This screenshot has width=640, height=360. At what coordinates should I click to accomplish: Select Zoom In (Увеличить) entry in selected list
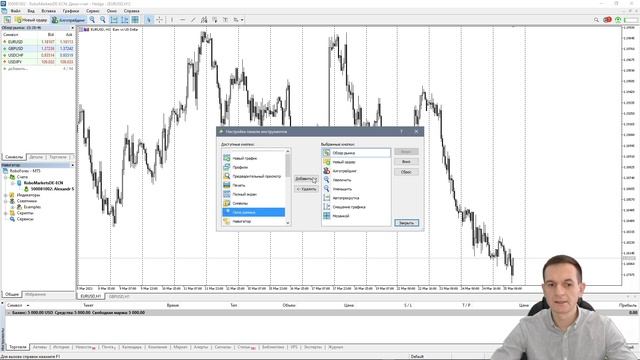(x=356, y=180)
